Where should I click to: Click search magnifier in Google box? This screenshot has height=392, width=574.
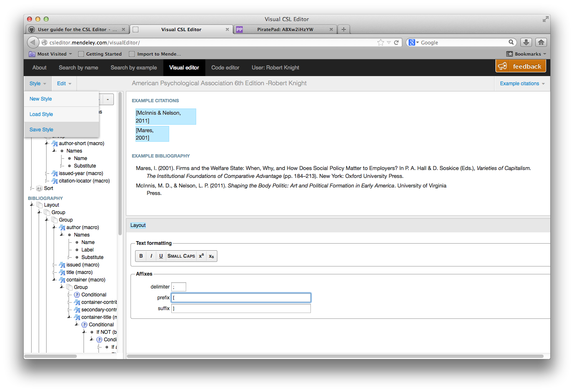click(x=511, y=42)
